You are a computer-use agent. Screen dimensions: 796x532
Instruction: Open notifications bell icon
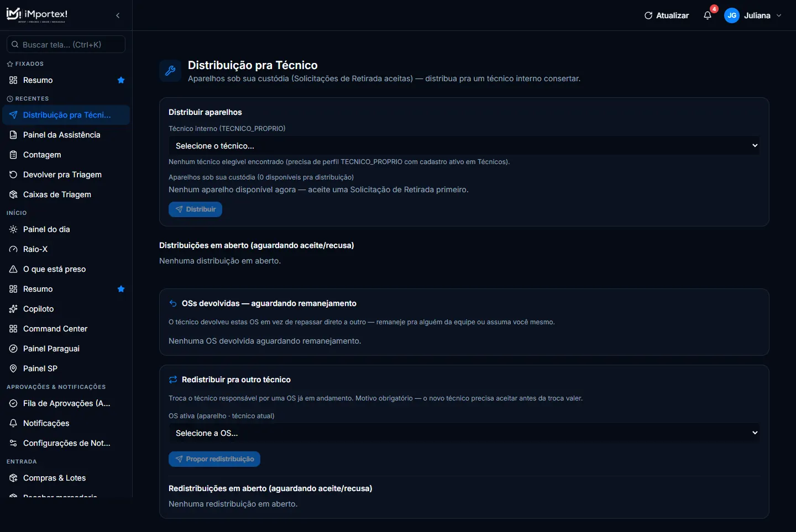click(708, 15)
